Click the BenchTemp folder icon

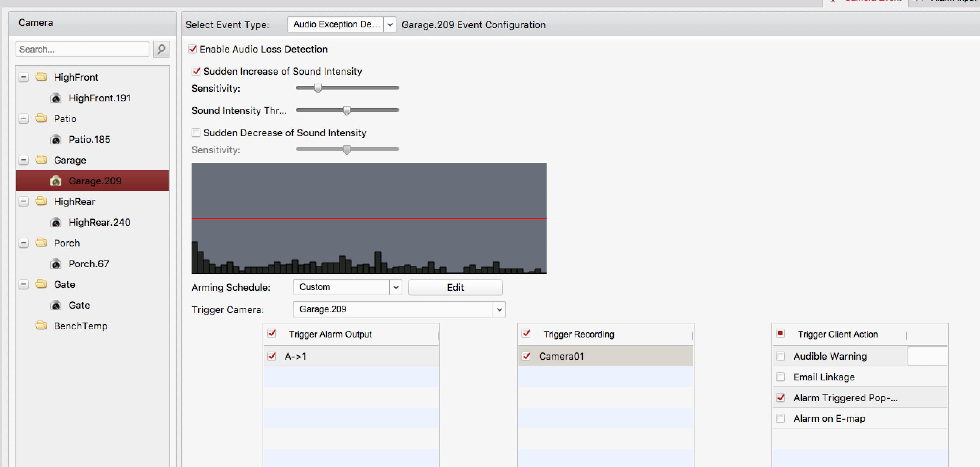click(x=41, y=325)
